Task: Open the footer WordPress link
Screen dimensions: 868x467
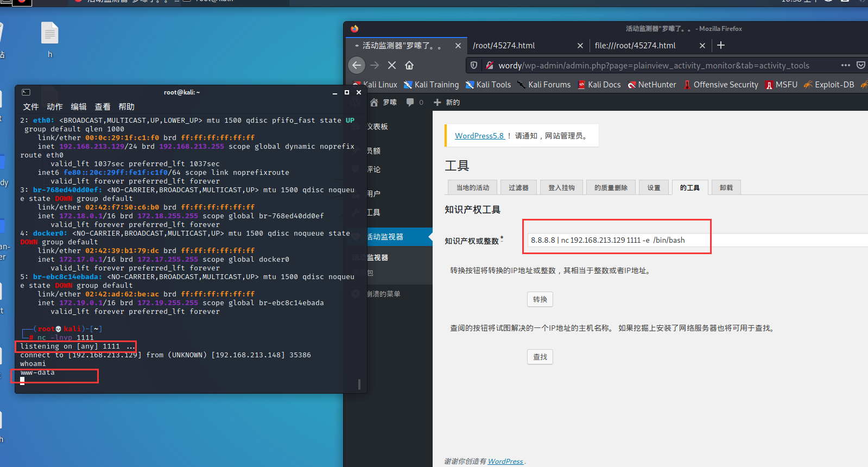Action: [x=505, y=461]
